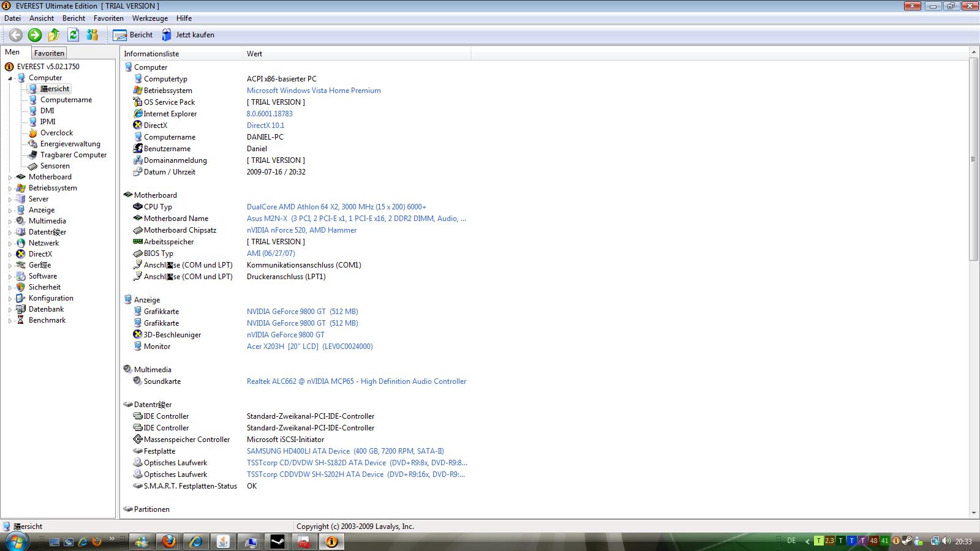Click the DirectX icon in the sidebar tree

coord(21,254)
